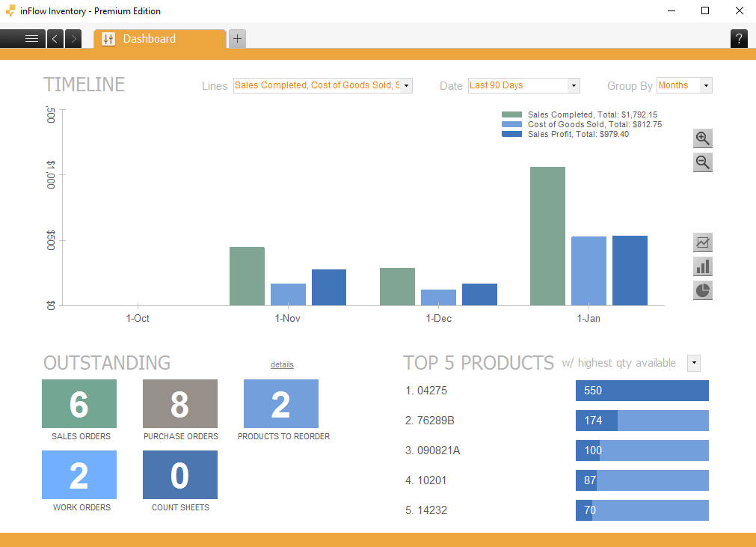This screenshot has height=547, width=756.
Task: Click the quantity bar for product 04275
Action: click(641, 391)
